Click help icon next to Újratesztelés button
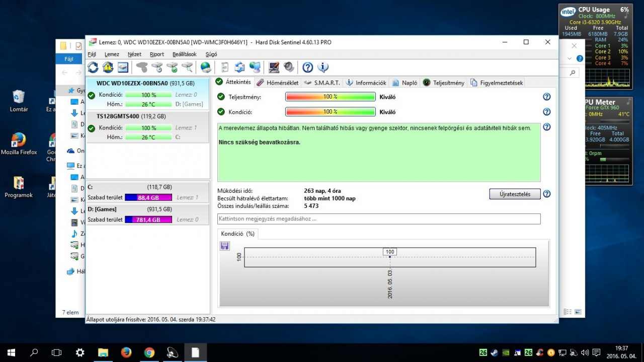644x362 pixels. 547,194
